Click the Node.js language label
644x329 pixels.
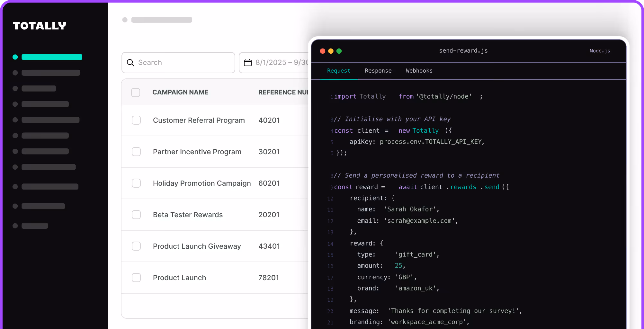click(600, 51)
